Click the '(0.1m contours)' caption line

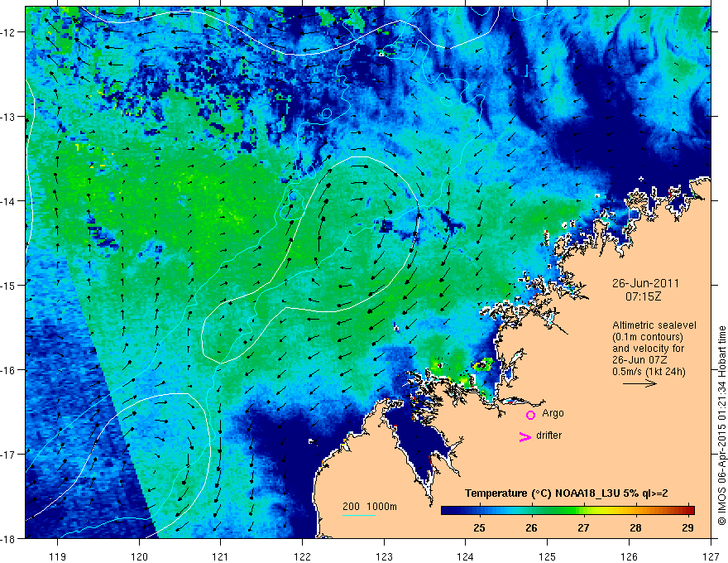pyautogui.click(x=648, y=337)
